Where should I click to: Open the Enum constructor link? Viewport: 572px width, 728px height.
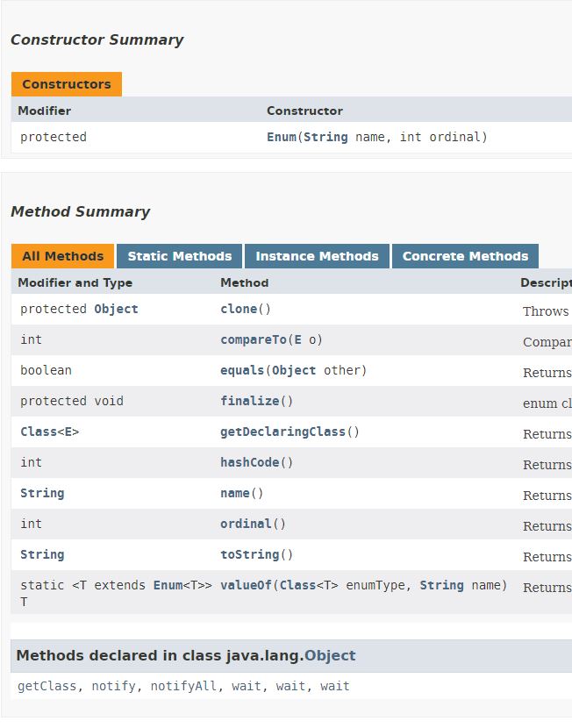pyautogui.click(x=282, y=137)
